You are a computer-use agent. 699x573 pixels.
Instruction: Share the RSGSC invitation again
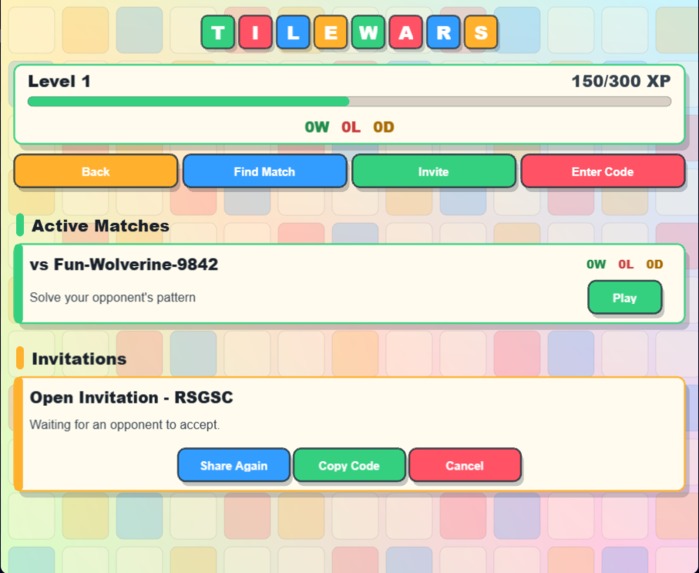click(x=234, y=466)
